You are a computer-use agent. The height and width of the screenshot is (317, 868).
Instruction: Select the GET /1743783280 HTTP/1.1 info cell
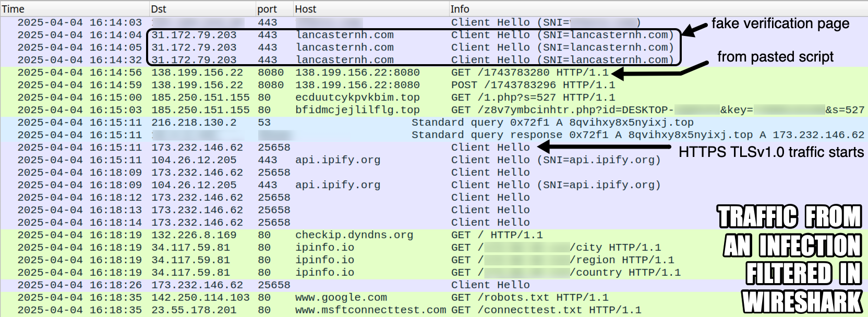click(530, 72)
